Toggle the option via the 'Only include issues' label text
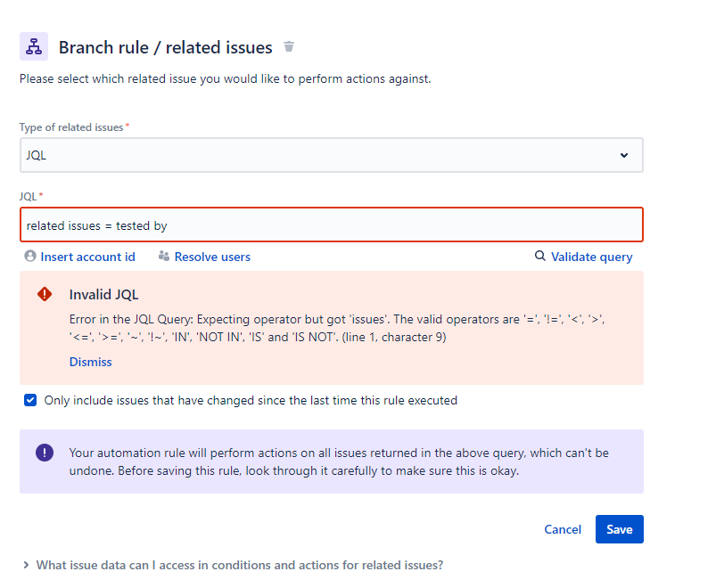 [251, 401]
